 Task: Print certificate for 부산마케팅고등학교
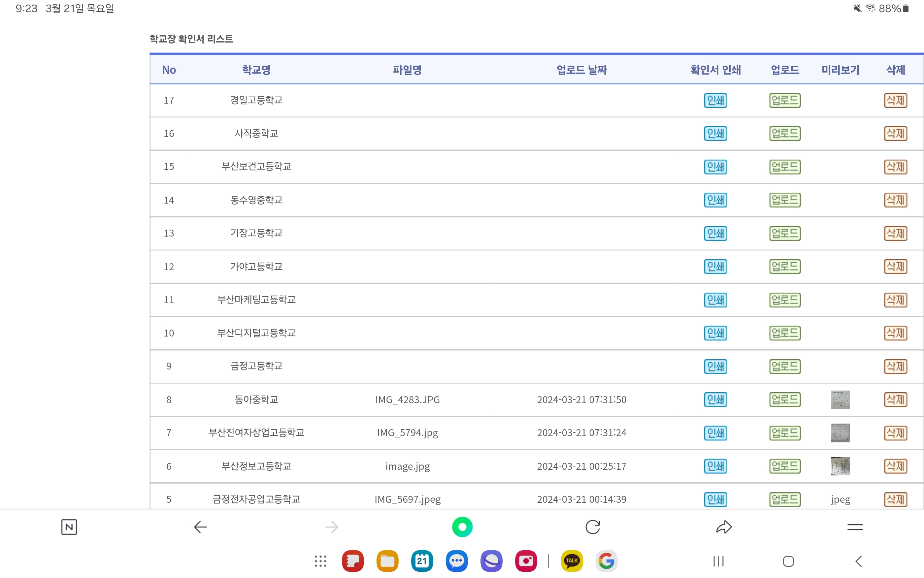716,300
